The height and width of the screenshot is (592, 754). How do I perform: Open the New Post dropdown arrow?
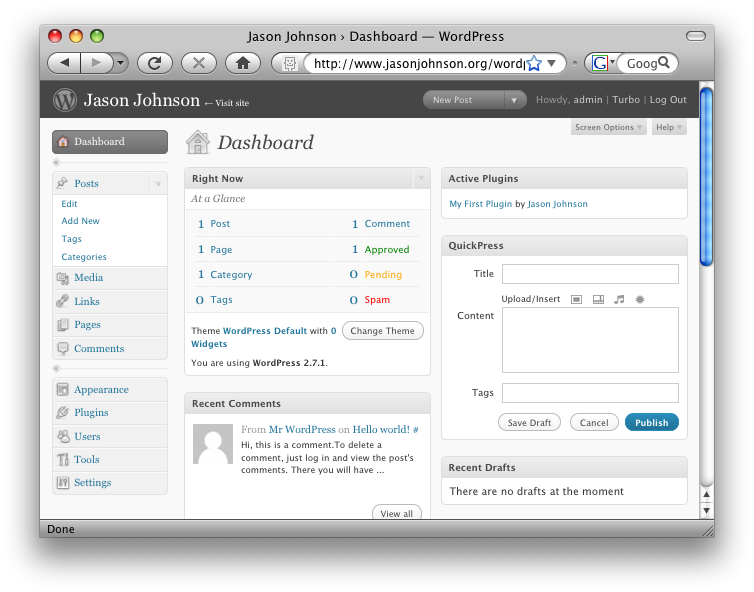(515, 100)
